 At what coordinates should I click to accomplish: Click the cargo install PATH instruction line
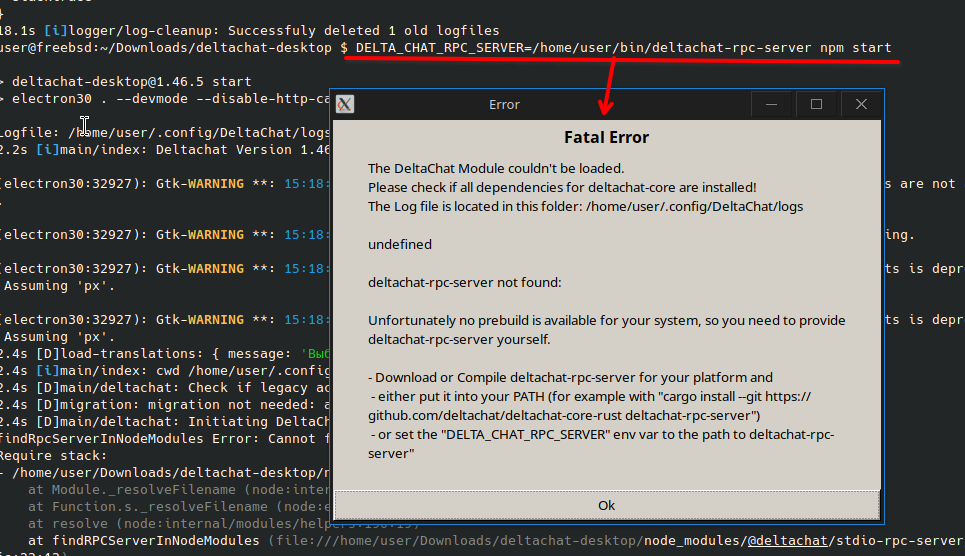tap(590, 406)
